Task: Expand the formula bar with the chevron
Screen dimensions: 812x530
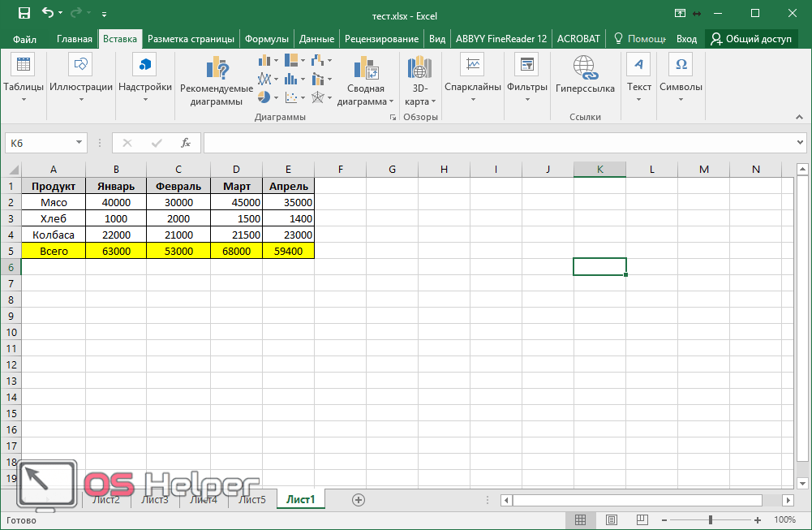Action: click(801, 143)
